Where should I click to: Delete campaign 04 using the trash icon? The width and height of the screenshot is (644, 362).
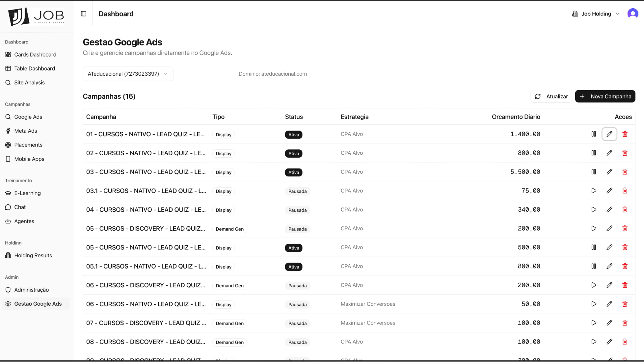click(625, 209)
